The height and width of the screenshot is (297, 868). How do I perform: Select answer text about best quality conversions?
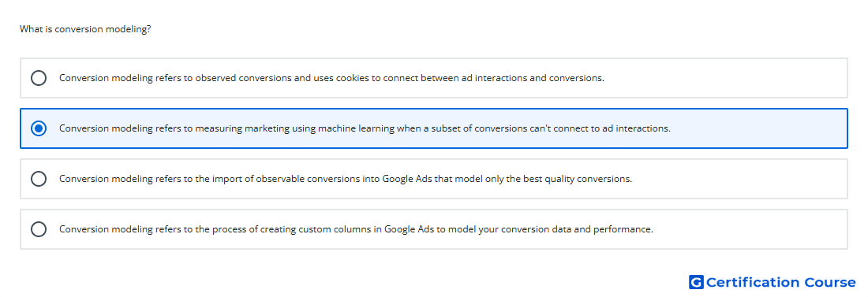[346, 179]
